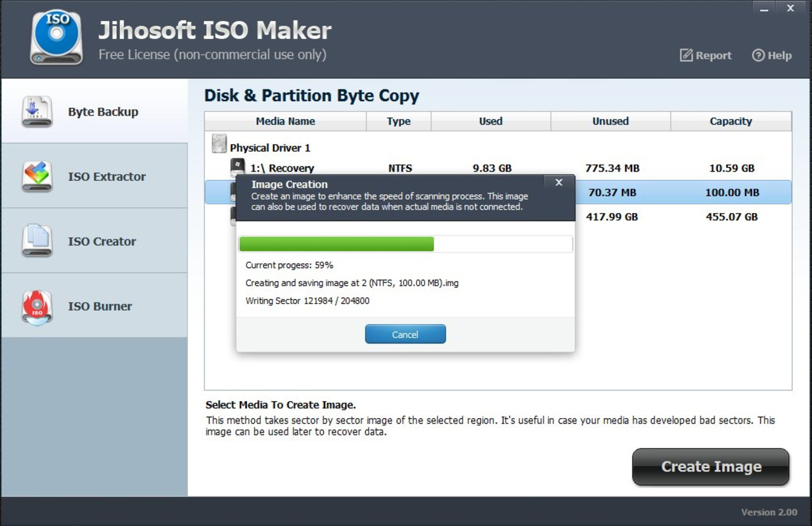Viewport: 812px width, 526px height.
Task: Sort by the Used column header
Action: pos(491,121)
